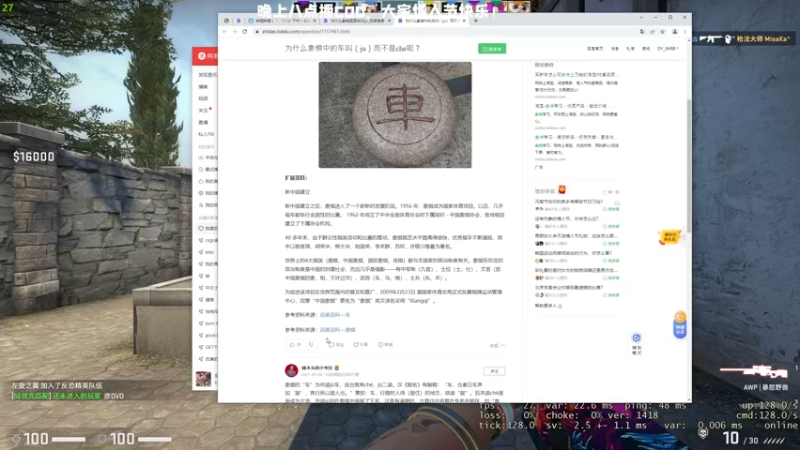Viewport: 800px width, 450px height.
Task: Open reference link 百度百科—车
Action: [x=335, y=315]
